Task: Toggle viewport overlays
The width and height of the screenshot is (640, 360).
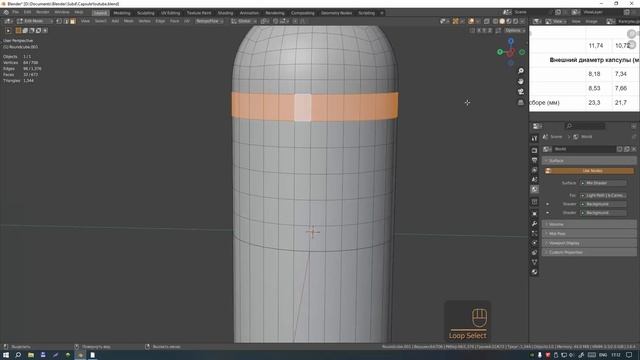Action: point(471,21)
